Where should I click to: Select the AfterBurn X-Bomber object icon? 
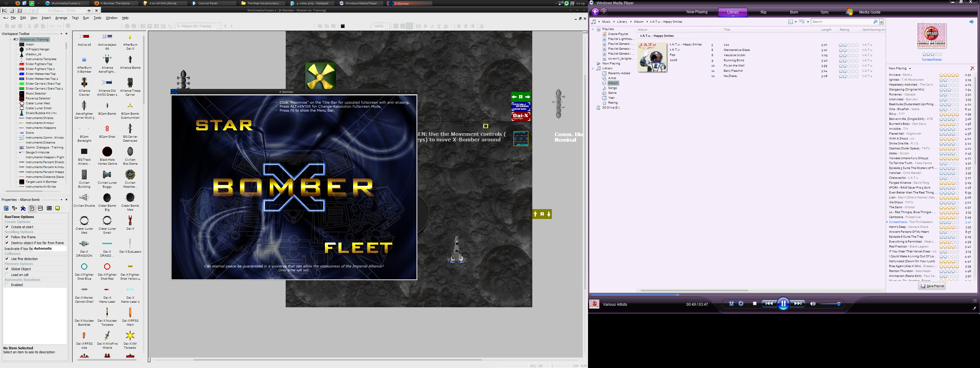point(84,59)
